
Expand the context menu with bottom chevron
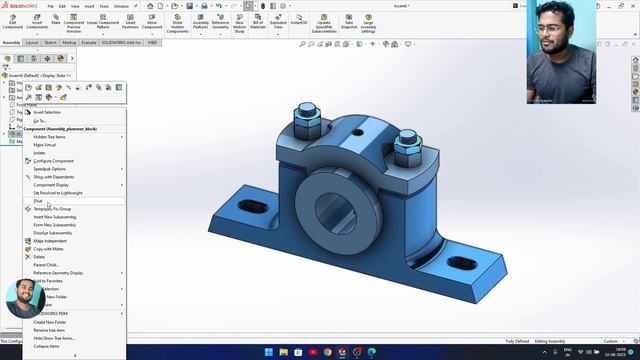tap(75, 356)
